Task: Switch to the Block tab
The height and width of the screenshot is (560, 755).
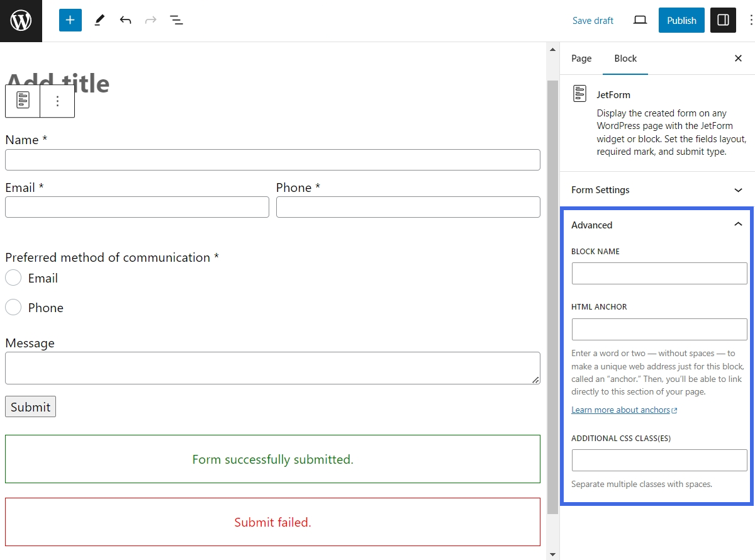Action: click(x=625, y=59)
